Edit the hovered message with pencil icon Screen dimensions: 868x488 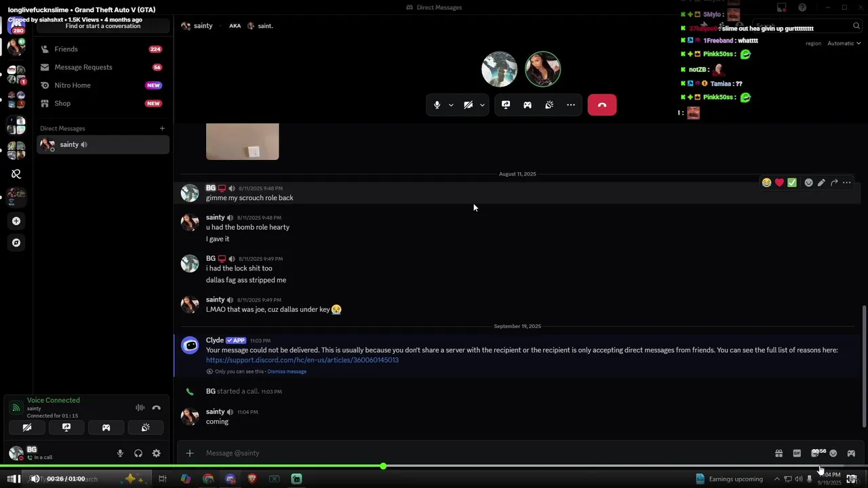pyautogui.click(x=821, y=182)
